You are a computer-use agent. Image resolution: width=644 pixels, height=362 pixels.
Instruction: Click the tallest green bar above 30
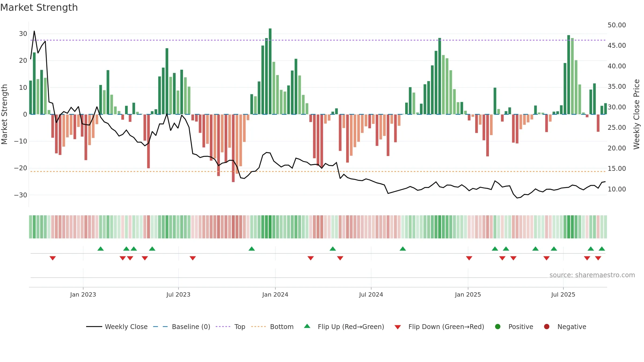(270, 71)
